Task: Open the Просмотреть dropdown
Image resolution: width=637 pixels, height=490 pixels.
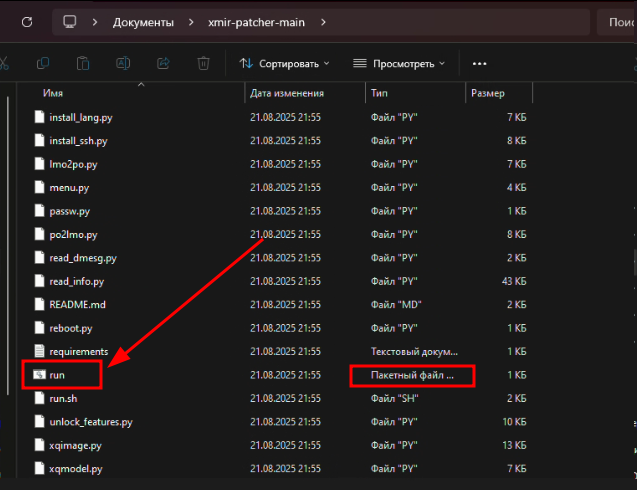Action: click(x=399, y=63)
